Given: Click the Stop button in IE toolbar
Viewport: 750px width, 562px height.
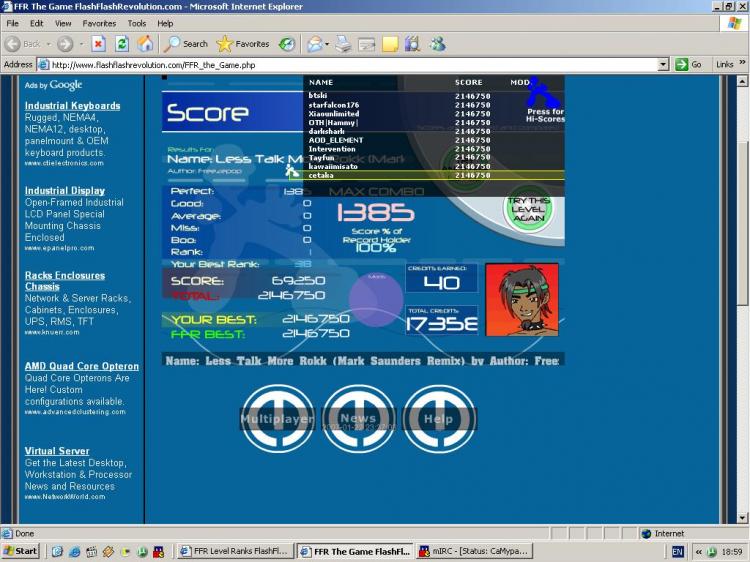Looking at the screenshot, I should tap(98, 44).
